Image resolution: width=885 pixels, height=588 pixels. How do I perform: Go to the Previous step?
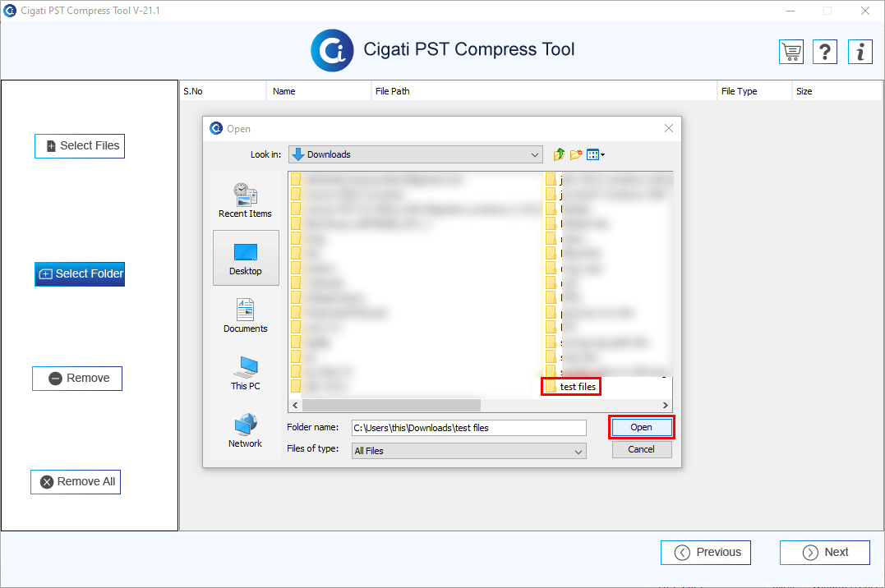pyautogui.click(x=706, y=553)
